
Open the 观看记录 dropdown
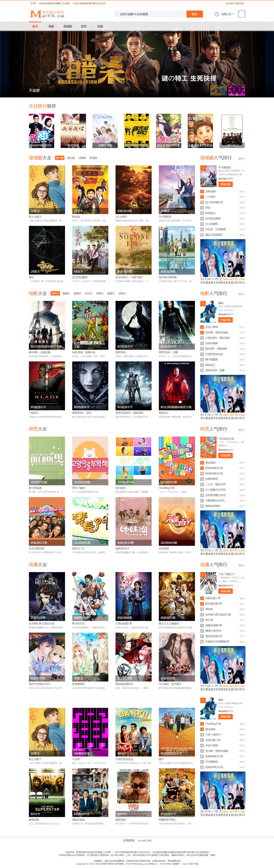click(x=227, y=14)
